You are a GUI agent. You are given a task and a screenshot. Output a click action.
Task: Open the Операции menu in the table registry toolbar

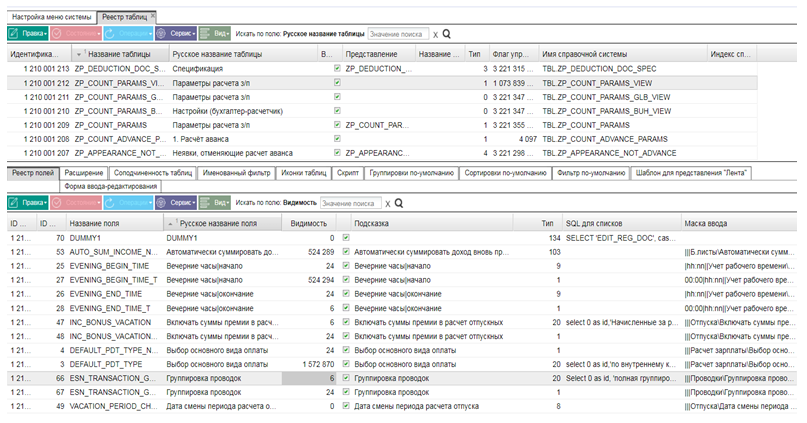coord(128,33)
